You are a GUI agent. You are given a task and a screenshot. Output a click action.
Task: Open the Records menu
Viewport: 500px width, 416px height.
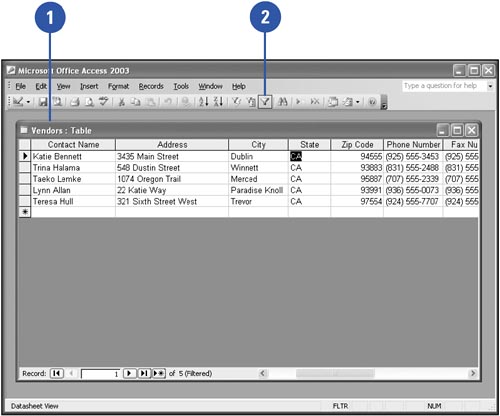coord(151,86)
